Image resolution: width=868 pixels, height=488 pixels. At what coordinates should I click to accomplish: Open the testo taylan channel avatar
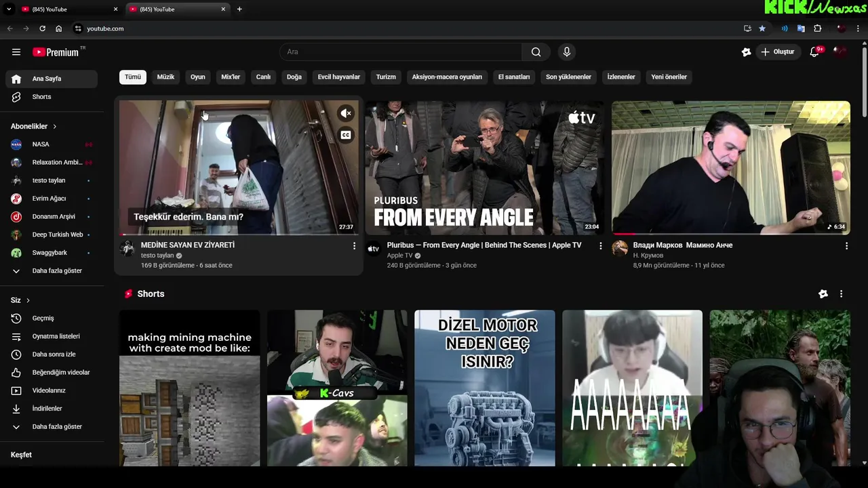click(x=127, y=248)
